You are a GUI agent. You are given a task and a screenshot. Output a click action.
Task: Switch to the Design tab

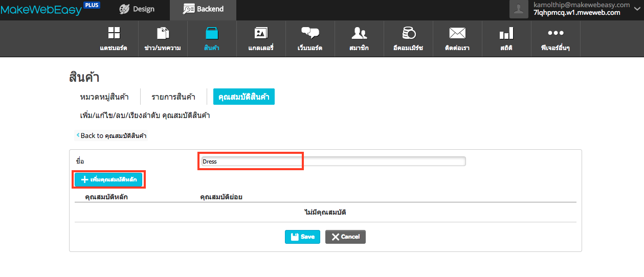tap(136, 9)
